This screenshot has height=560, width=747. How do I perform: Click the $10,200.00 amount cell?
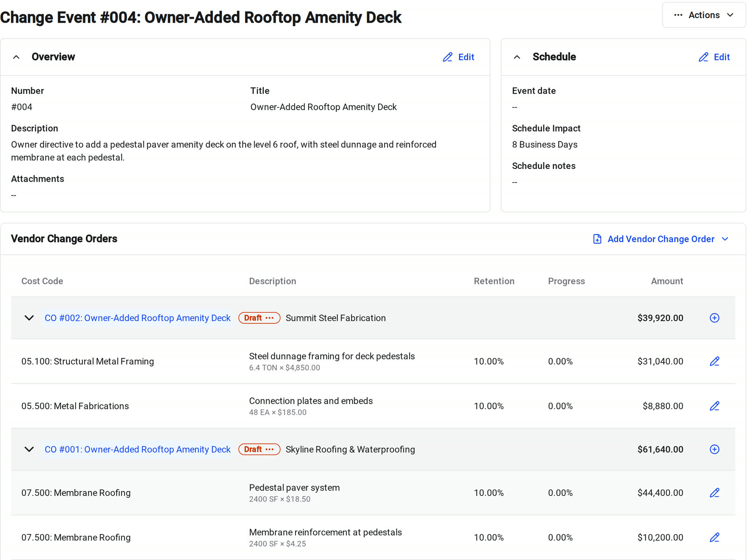660,538
